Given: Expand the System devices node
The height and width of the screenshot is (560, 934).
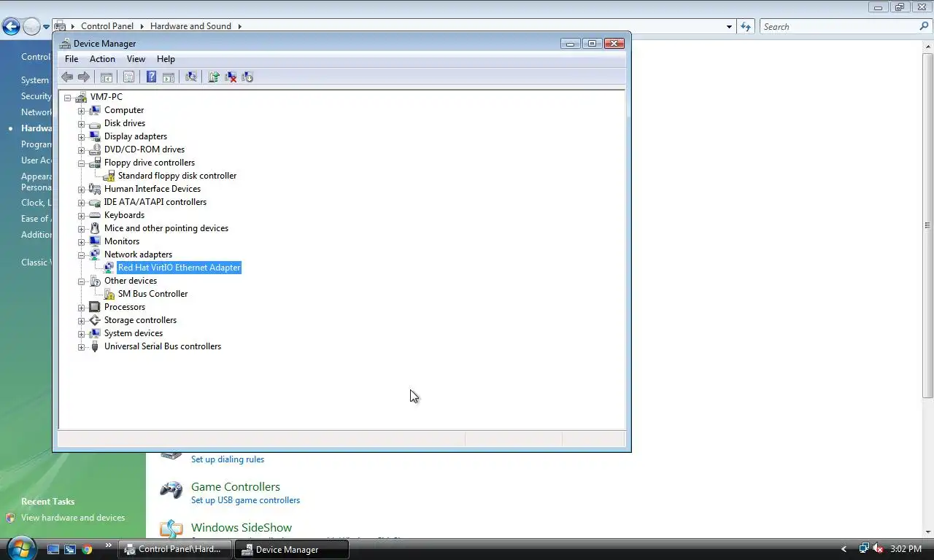Looking at the screenshot, I should 81,333.
